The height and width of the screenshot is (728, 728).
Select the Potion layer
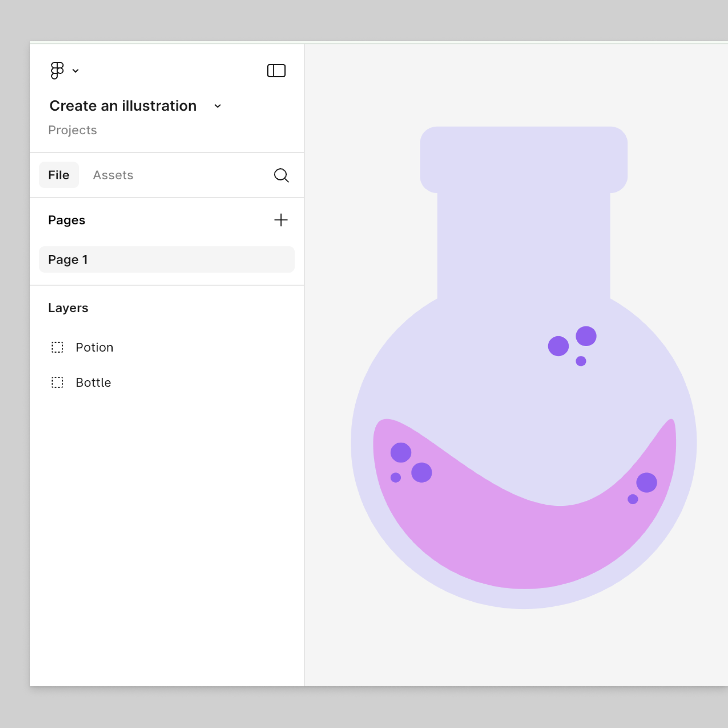pyautogui.click(x=94, y=347)
